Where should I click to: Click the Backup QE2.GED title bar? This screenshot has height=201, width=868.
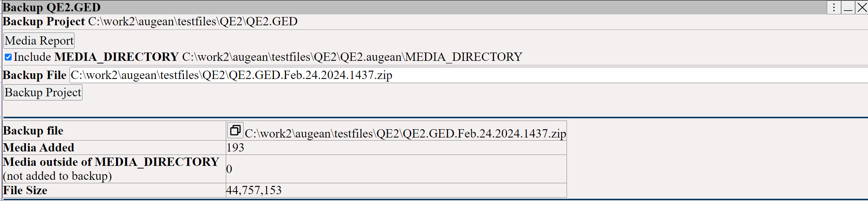[x=414, y=7]
